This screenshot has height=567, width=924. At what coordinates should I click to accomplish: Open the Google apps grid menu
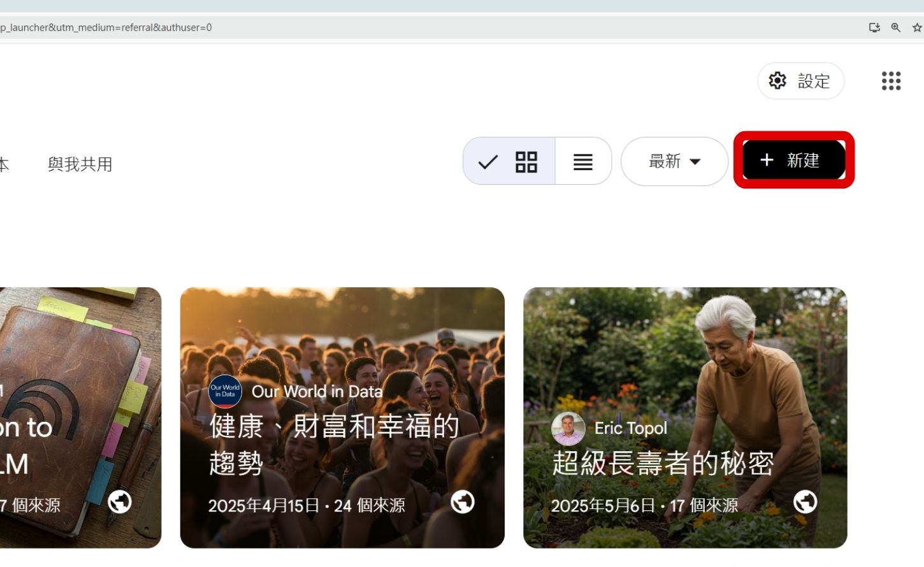tap(891, 81)
